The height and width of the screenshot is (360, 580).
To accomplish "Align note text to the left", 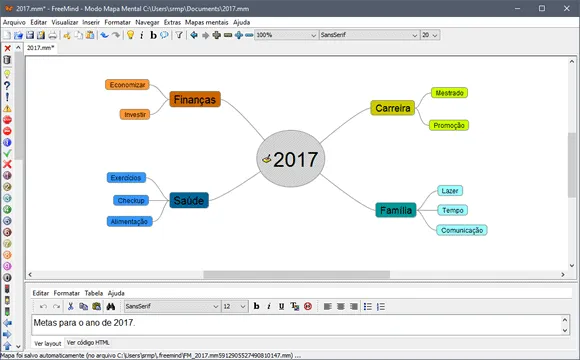I will point(327,306).
